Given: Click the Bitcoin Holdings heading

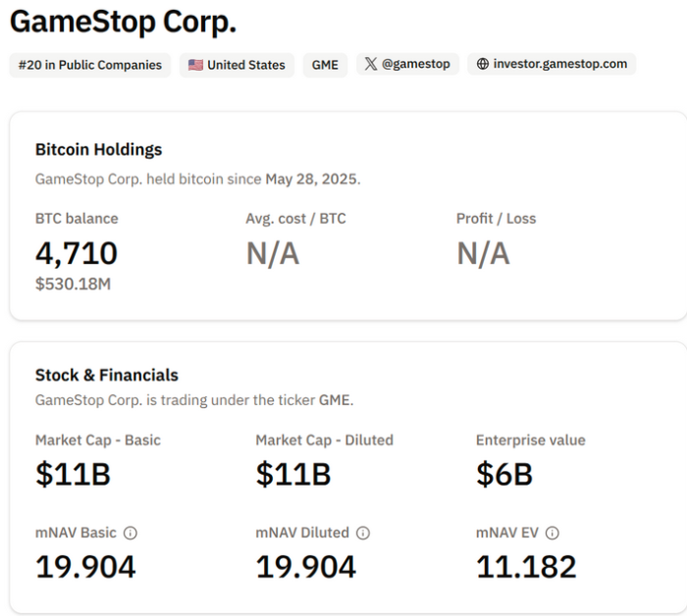Looking at the screenshot, I should click(98, 150).
